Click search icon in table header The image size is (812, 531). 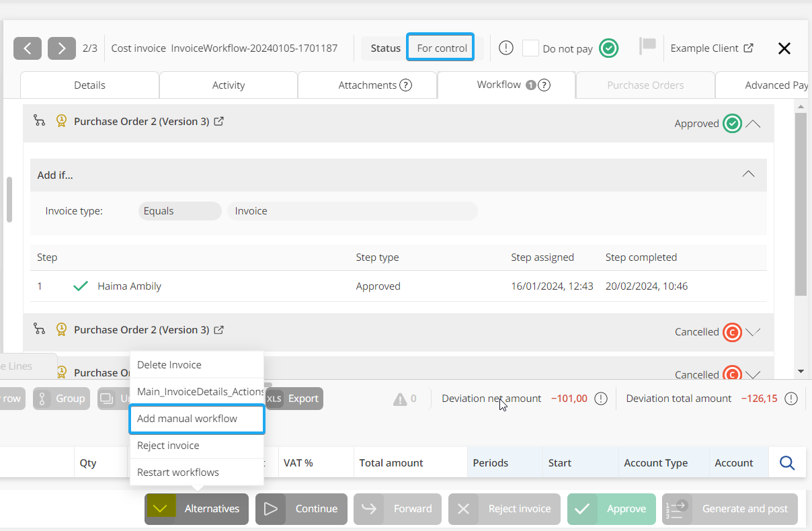coord(787,462)
